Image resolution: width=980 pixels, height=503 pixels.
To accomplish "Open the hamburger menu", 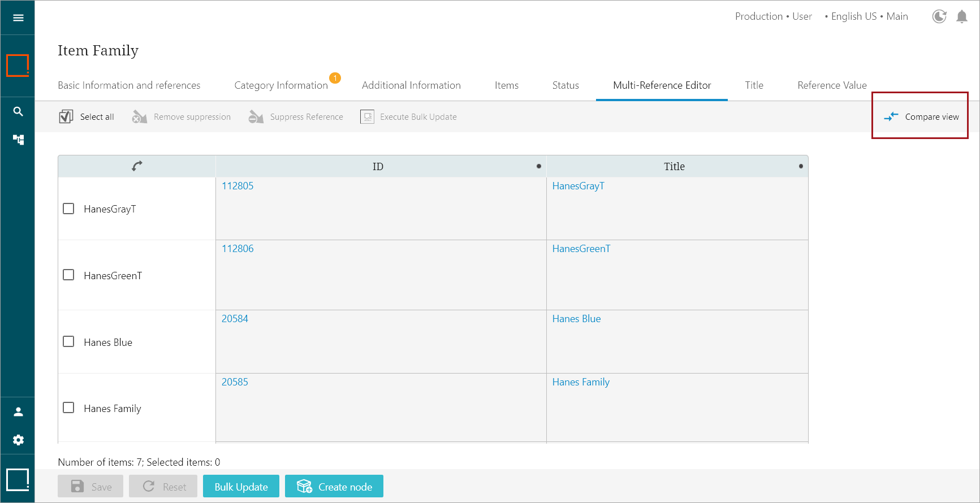I will 18,18.
